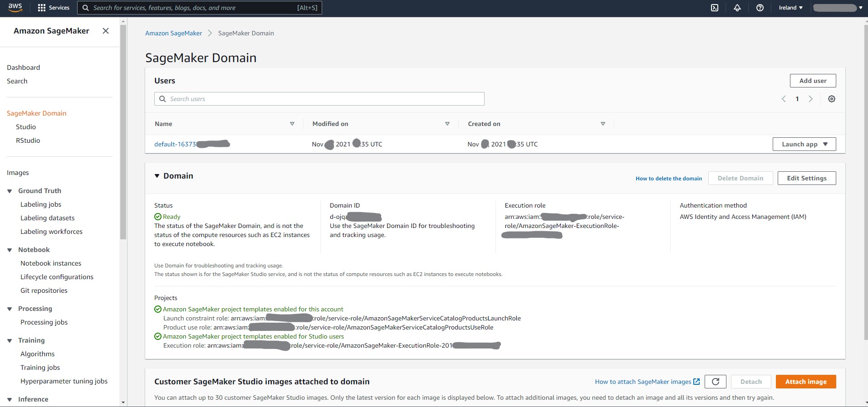868x407 pixels.
Task: Sort by Created on column arrow
Action: pyautogui.click(x=603, y=124)
